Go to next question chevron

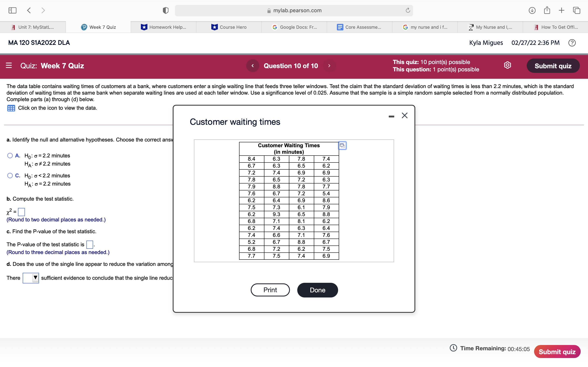pyautogui.click(x=329, y=66)
